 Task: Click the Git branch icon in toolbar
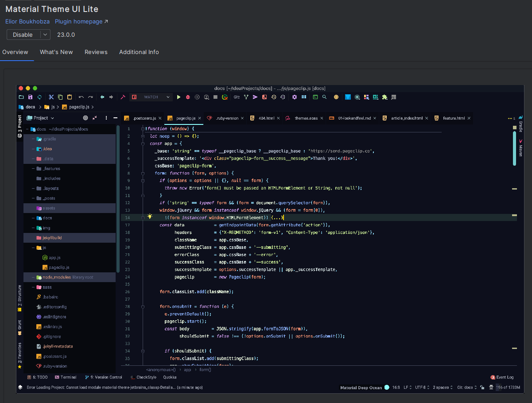[246, 97]
